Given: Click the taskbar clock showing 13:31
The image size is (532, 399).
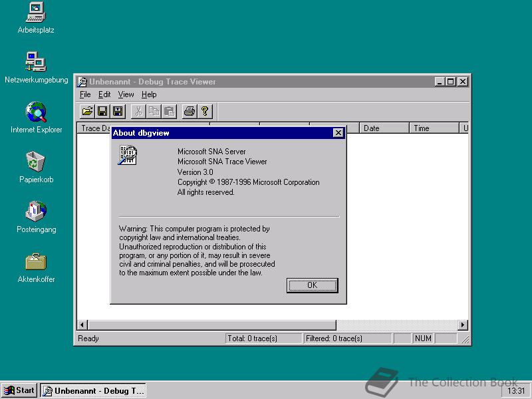Looking at the screenshot, I should pos(516,391).
